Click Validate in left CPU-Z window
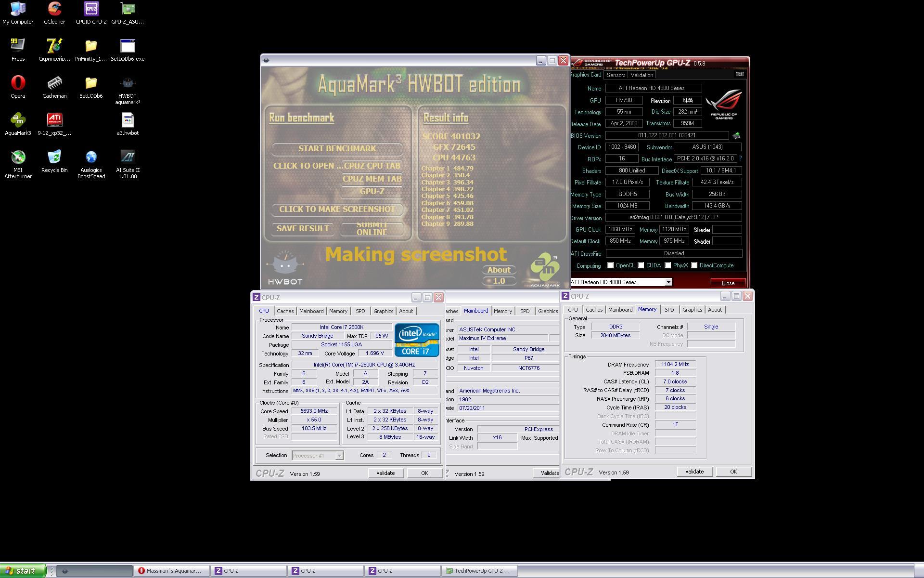 pyautogui.click(x=385, y=473)
